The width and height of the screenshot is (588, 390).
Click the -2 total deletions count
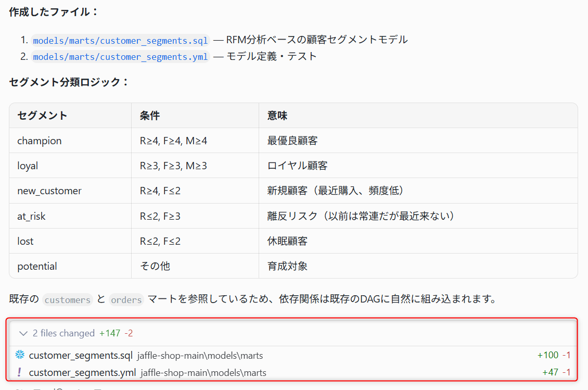[129, 333]
